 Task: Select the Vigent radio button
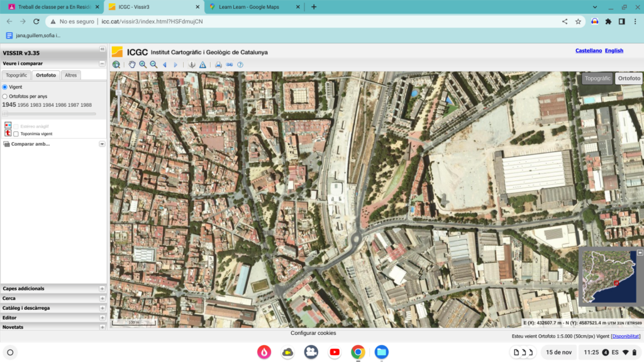point(5,87)
